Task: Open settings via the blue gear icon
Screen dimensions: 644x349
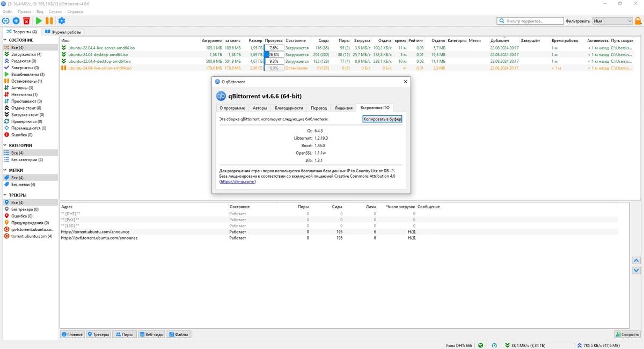Action: 62,21
